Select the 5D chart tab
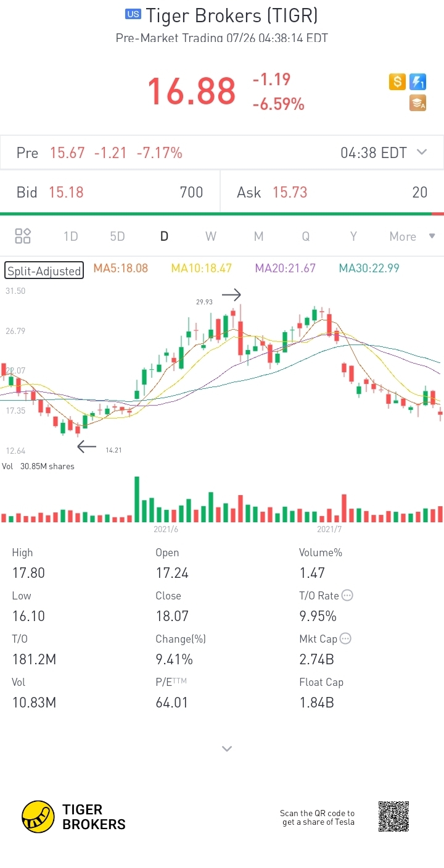Viewport: 444px width, 868px height. (117, 236)
